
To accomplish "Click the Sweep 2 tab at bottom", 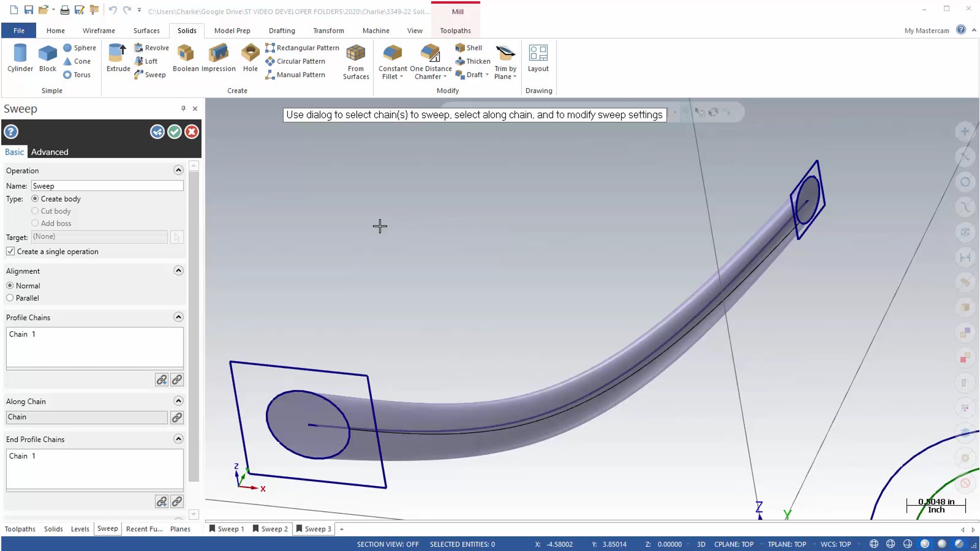I will click(274, 529).
